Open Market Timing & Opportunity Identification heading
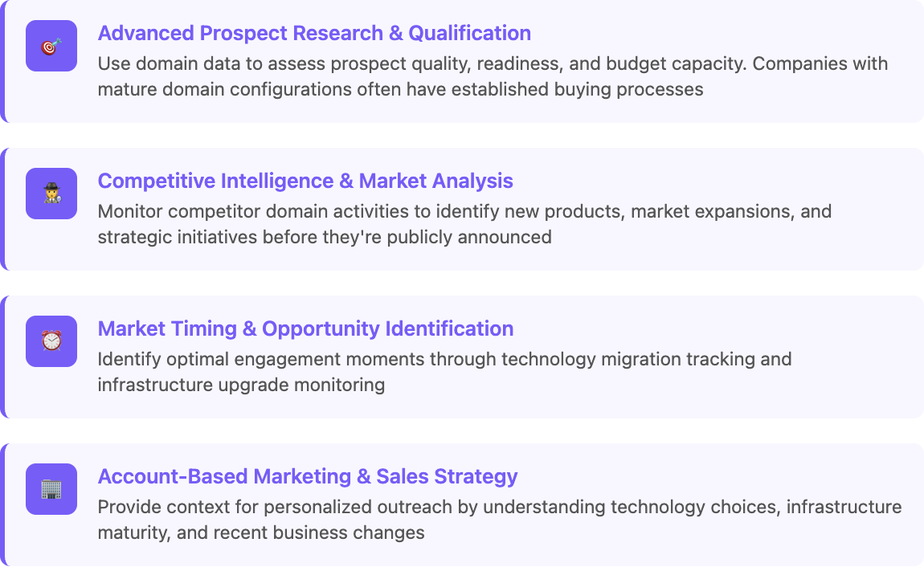The image size is (924, 567). point(305,328)
